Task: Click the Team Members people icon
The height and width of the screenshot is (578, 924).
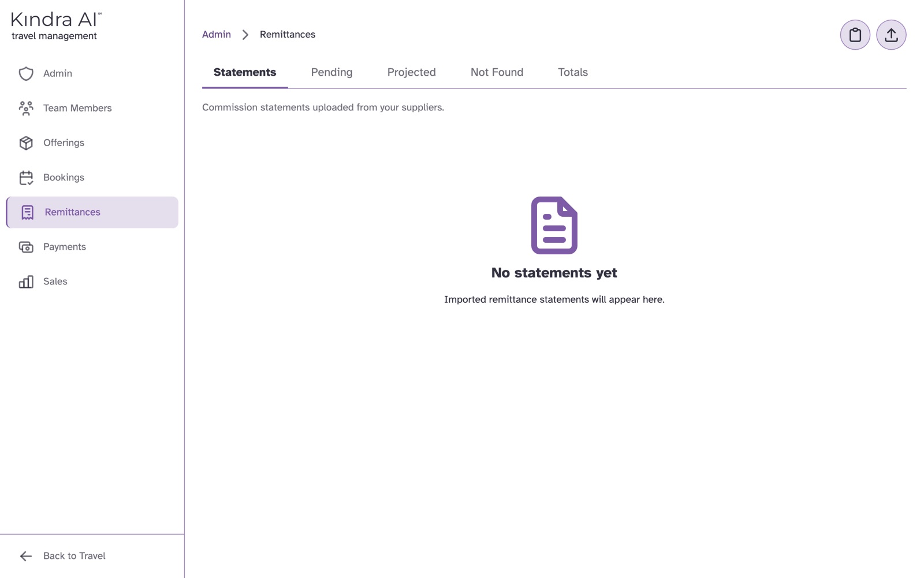Action: point(26,108)
